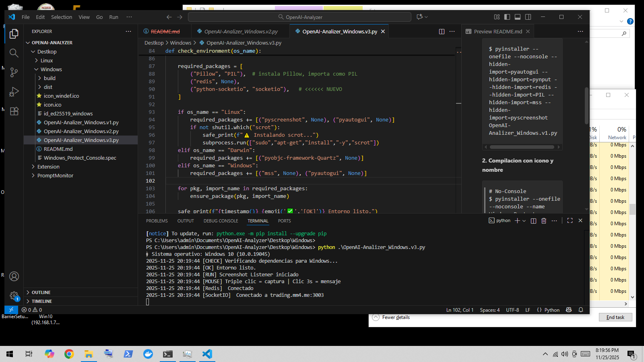
Task: Toggle the primary side bar layout button
Action: tap(507, 17)
